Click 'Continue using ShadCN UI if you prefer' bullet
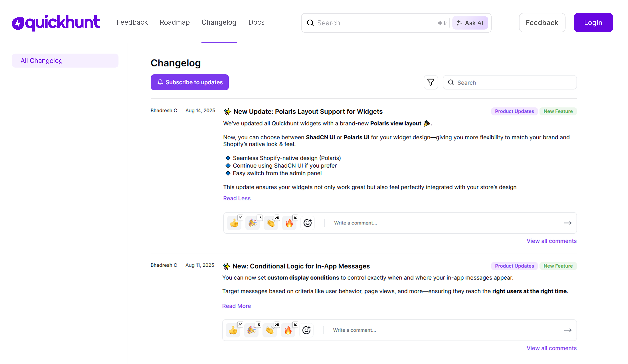This screenshot has width=628, height=364. pos(285,166)
